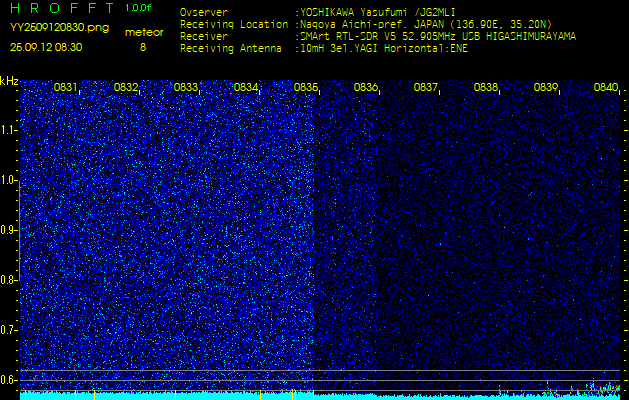The height and width of the screenshot is (400, 629).
Task: Click the 0.6 frequency axis label
Action: (8, 380)
